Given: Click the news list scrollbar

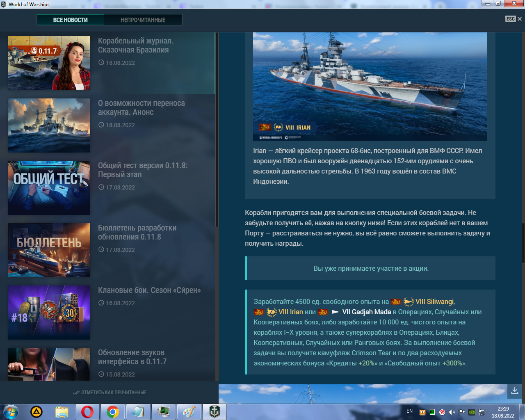Looking at the screenshot, I should pos(217,130).
